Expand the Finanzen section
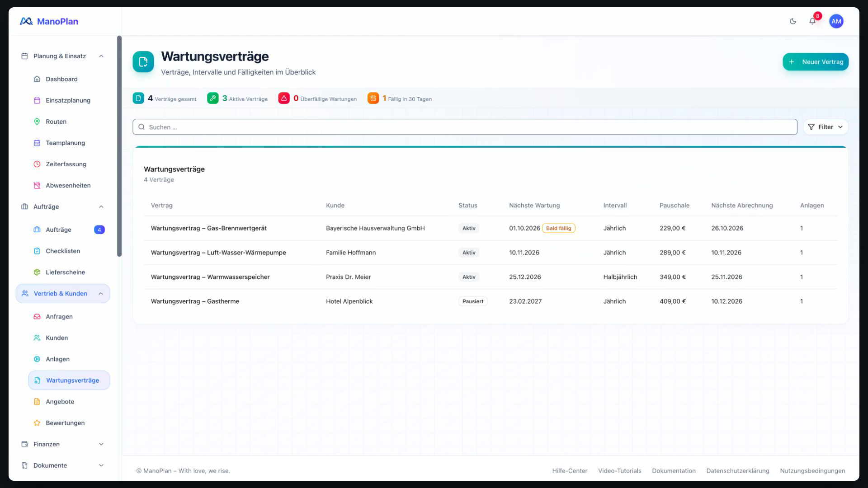This screenshot has height=488, width=868. (x=63, y=444)
